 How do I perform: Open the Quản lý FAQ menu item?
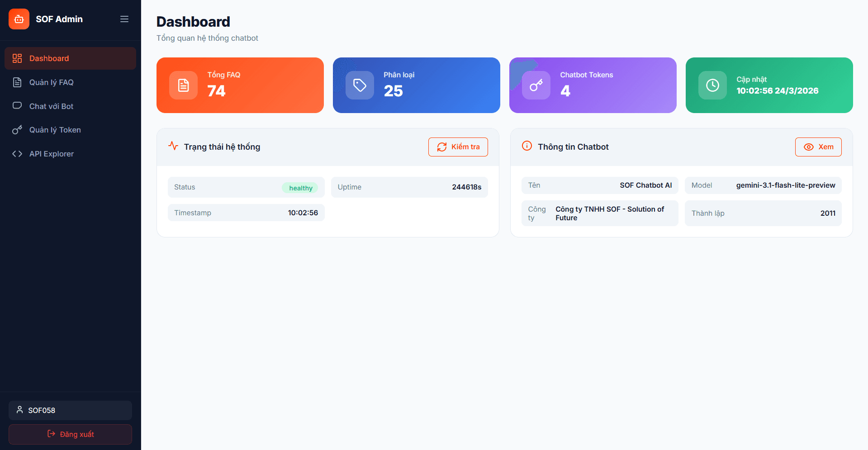click(x=51, y=82)
